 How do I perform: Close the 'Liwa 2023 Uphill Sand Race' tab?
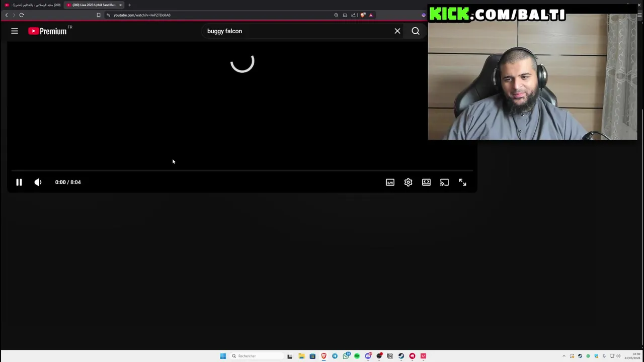(x=120, y=5)
